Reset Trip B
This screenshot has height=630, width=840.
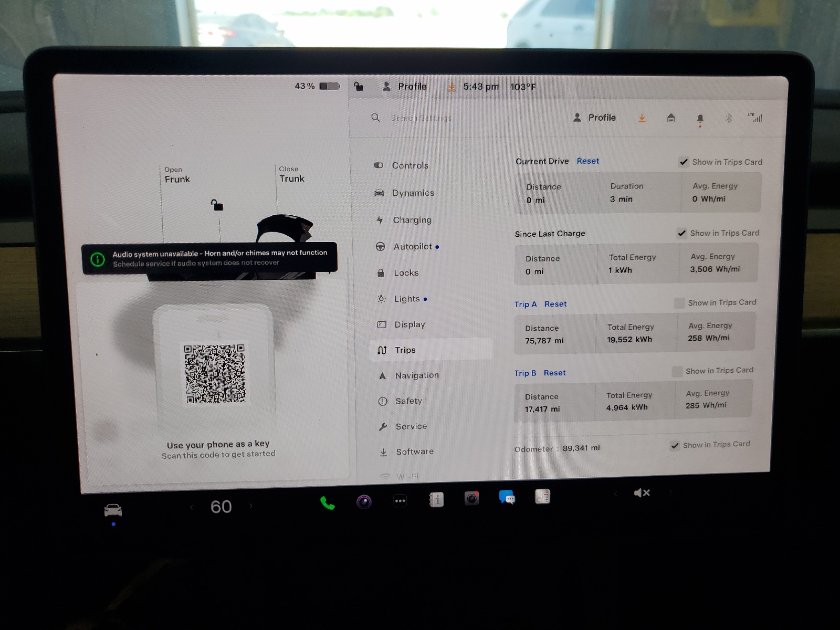click(554, 373)
